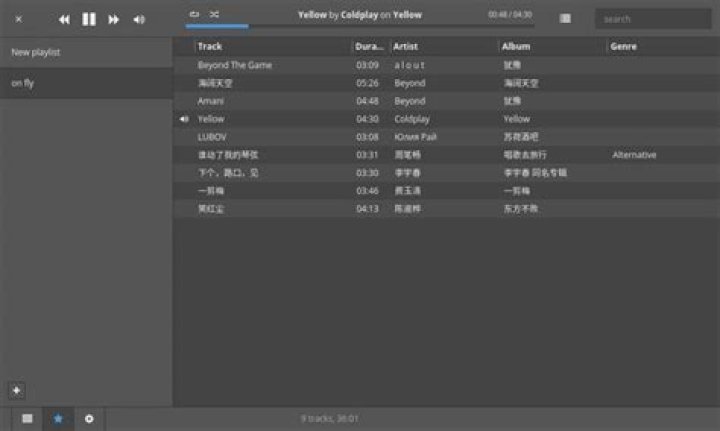720x431 pixels.
Task: Skip to the previous track
Action: tap(64, 19)
